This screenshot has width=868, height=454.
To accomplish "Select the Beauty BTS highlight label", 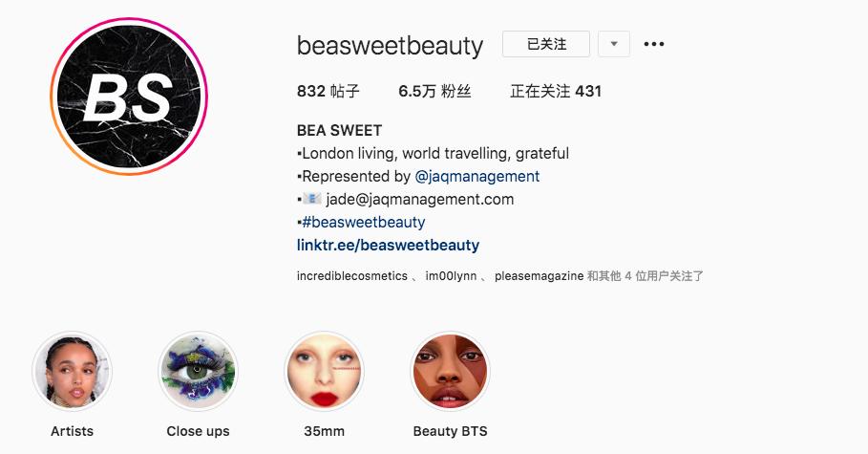I will click(x=450, y=431).
